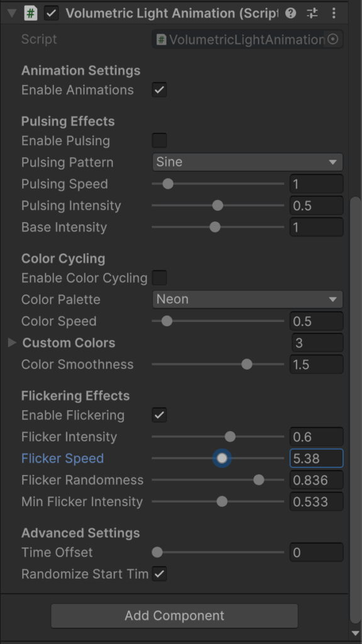Click the Add Component button
The height and width of the screenshot is (644, 362).
175,616
